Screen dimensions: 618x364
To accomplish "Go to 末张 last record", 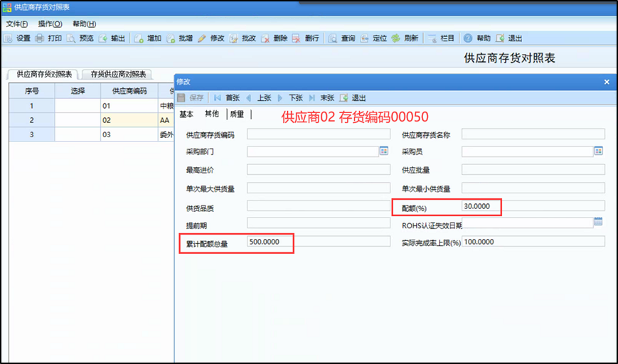I will [321, 97].
